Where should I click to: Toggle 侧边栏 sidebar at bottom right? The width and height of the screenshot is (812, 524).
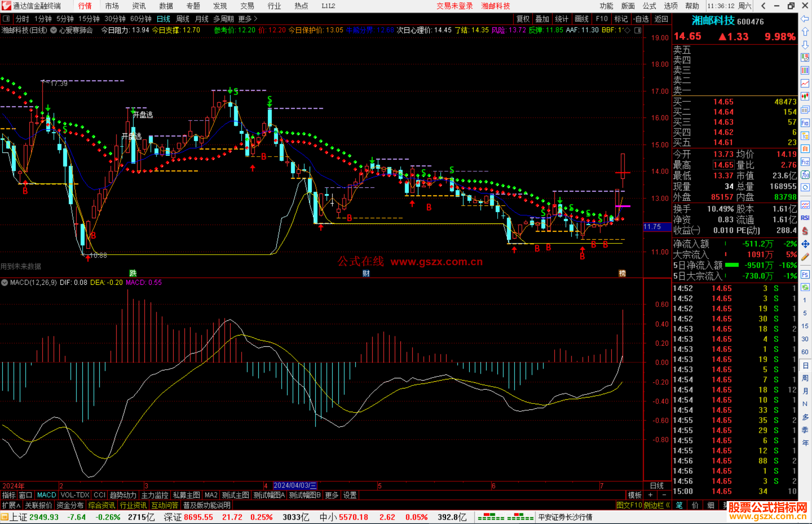tap(657, 505)
